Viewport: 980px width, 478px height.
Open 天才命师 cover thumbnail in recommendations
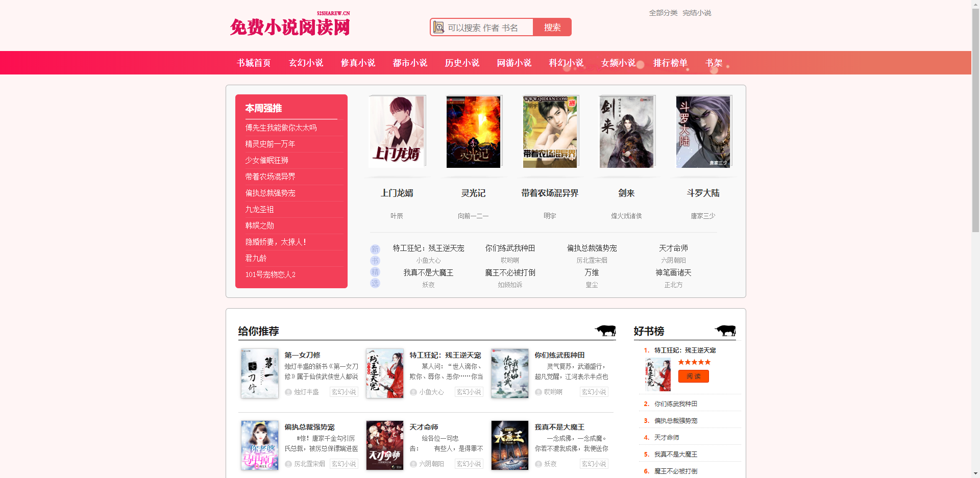(x=385, y=445)
